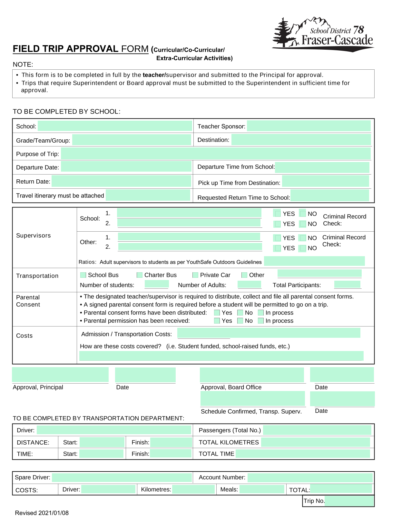Select the Teacher Sponsor text field
This screenshot has height=532, width=411.
pyautogui.click(x=309, y=126)
